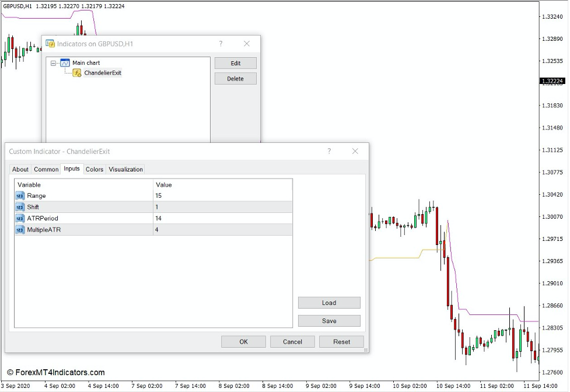Click the help question mark on Indicators dialog
Viewport: 570px width, 392px height.
pyautogui.click(x=221, y=43)
